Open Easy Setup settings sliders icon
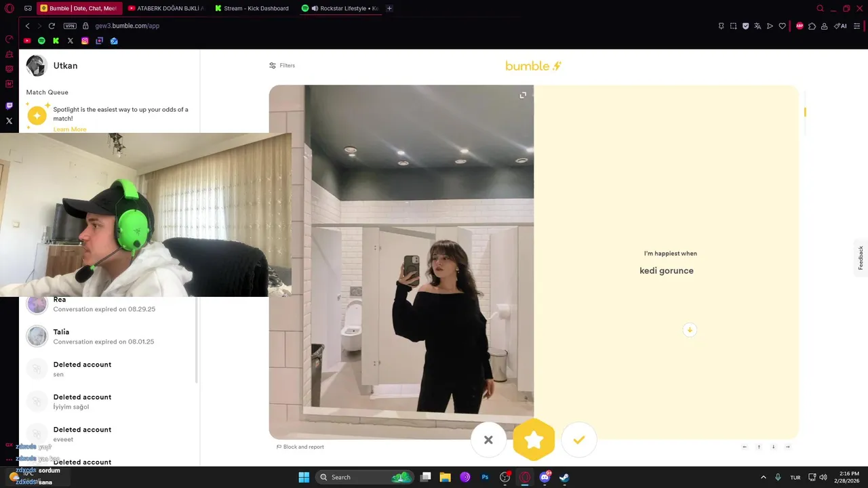 pyautogui.click(x=858, y=26)
